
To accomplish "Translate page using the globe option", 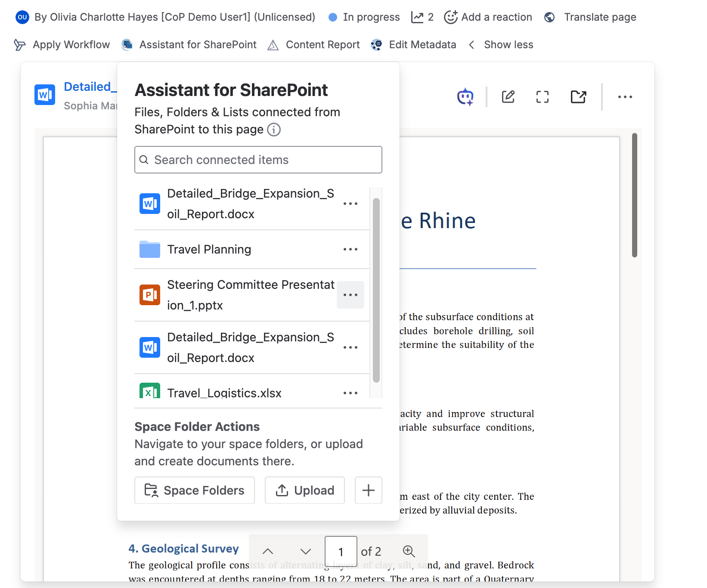I will pos(590,17).
